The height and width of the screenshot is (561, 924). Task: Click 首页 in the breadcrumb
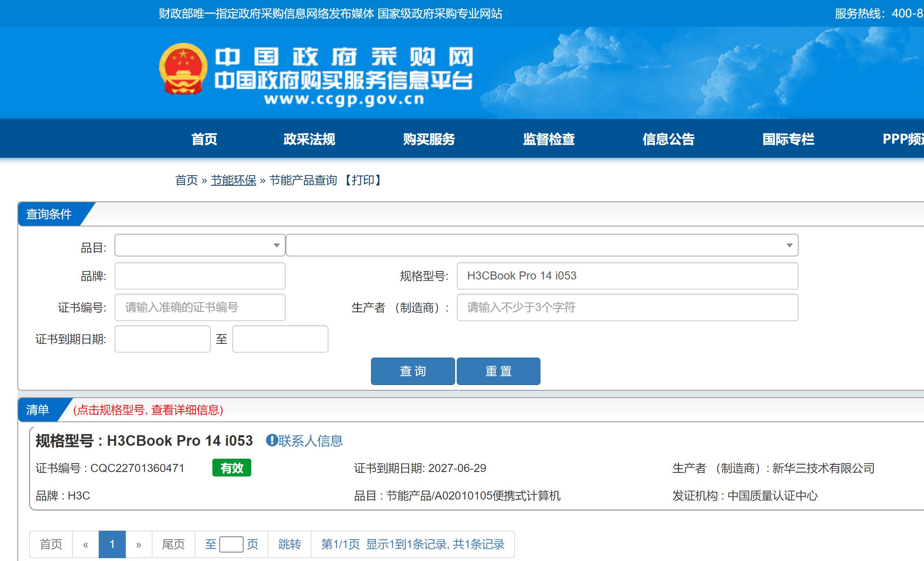(186, 180)
